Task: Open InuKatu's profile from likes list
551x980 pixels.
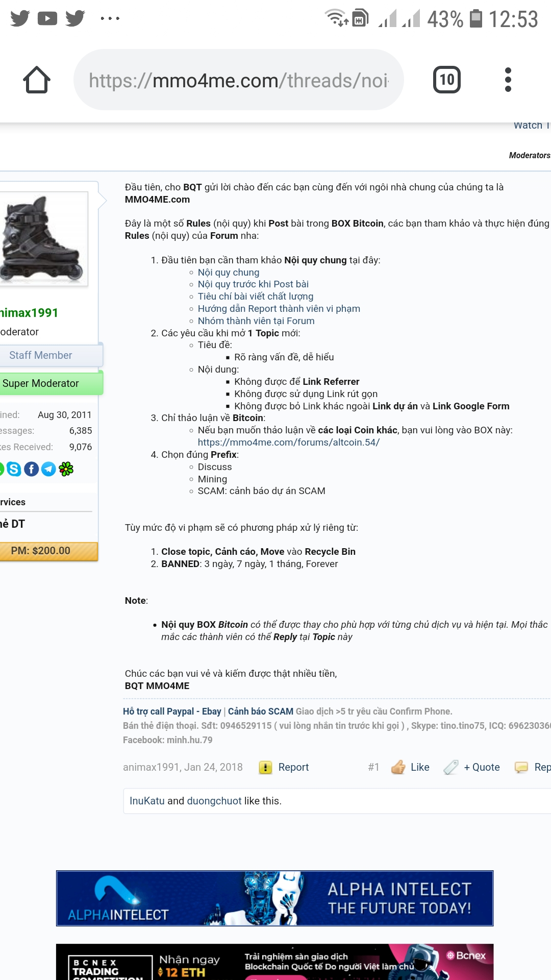Action: point(147,801)
